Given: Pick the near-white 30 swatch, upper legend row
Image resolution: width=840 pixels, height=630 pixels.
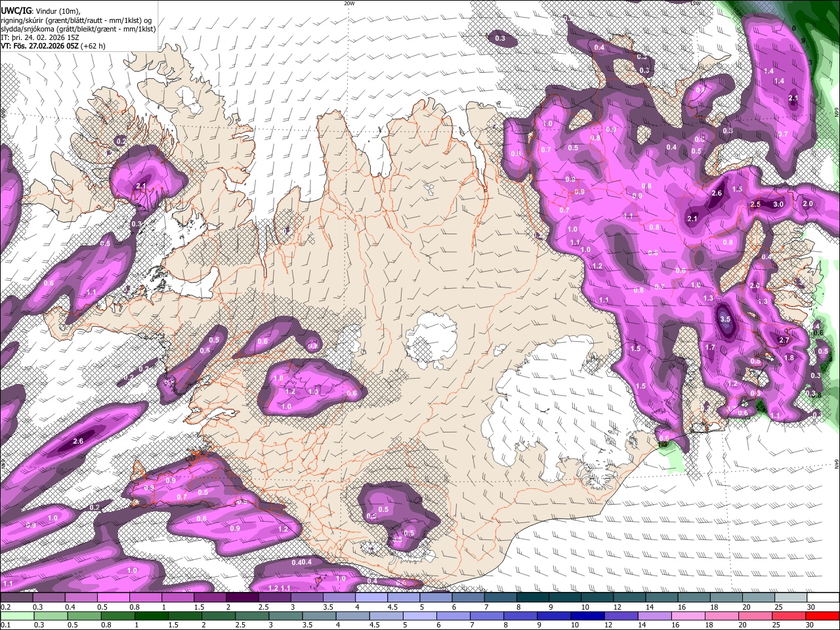Looking at the screenshot, I should coord(823,598).
